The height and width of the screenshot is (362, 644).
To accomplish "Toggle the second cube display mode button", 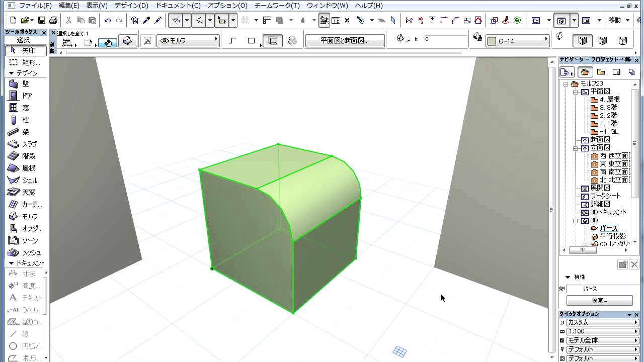I will [x=603, y=41].
